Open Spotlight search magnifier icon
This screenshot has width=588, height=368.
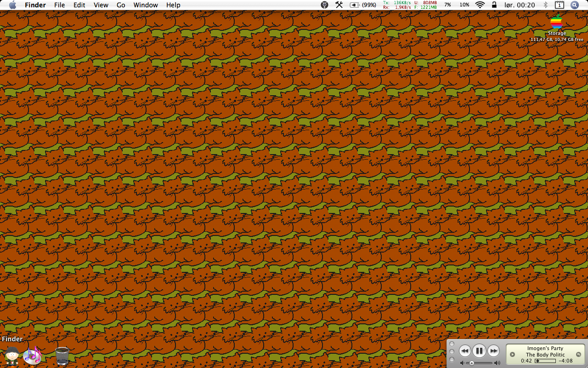click(x=575, y=5)
